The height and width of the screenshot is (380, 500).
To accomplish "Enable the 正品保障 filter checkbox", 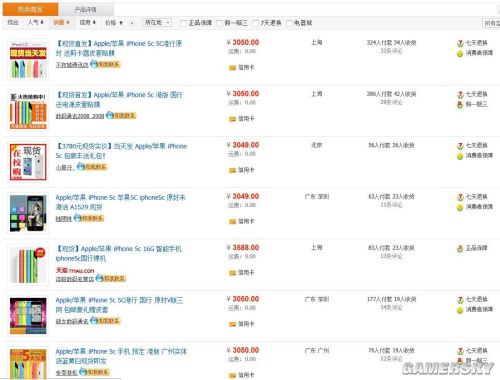I will pos(183,23).
